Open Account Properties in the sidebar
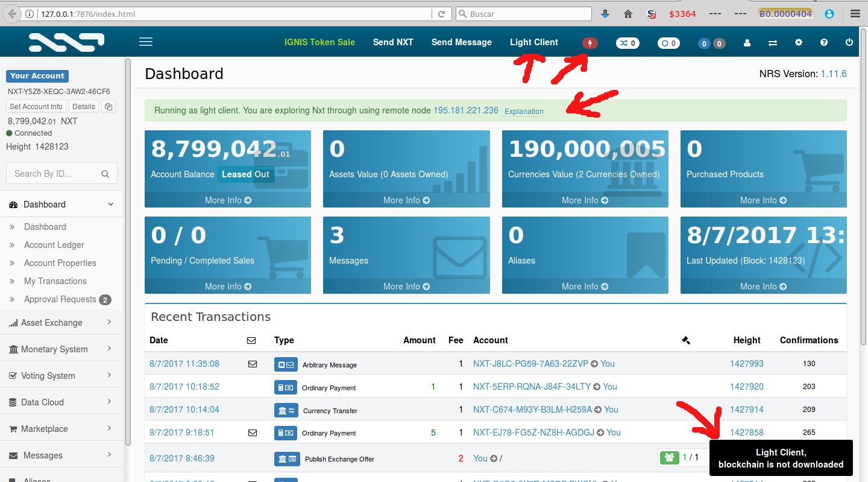 click(x=60, y=263)
